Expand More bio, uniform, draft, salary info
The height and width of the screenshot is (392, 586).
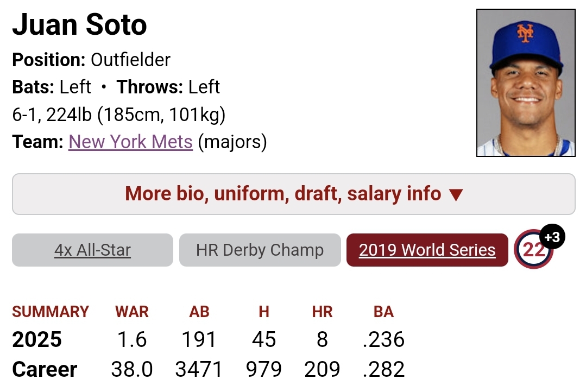(x=293, y=194)
